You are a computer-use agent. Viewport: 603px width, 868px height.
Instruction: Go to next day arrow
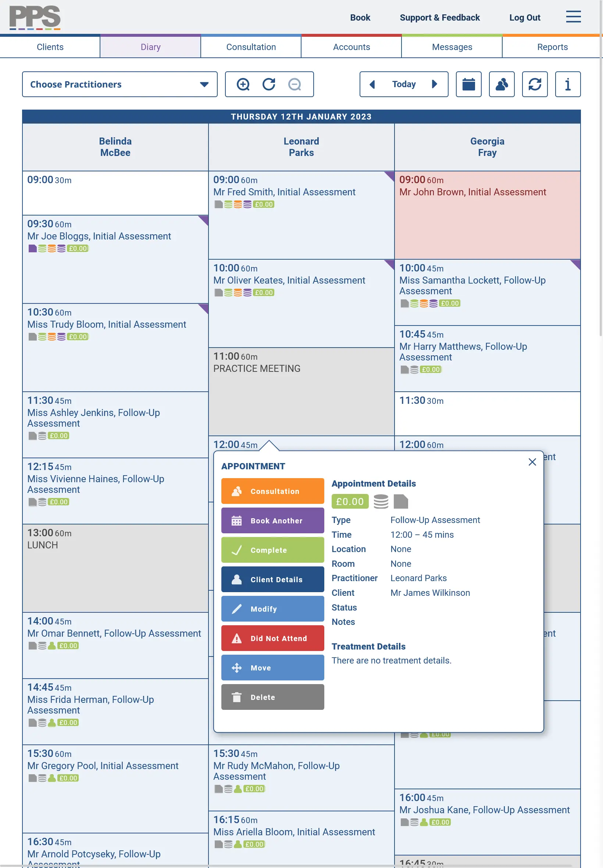click(x=435, y=84)
